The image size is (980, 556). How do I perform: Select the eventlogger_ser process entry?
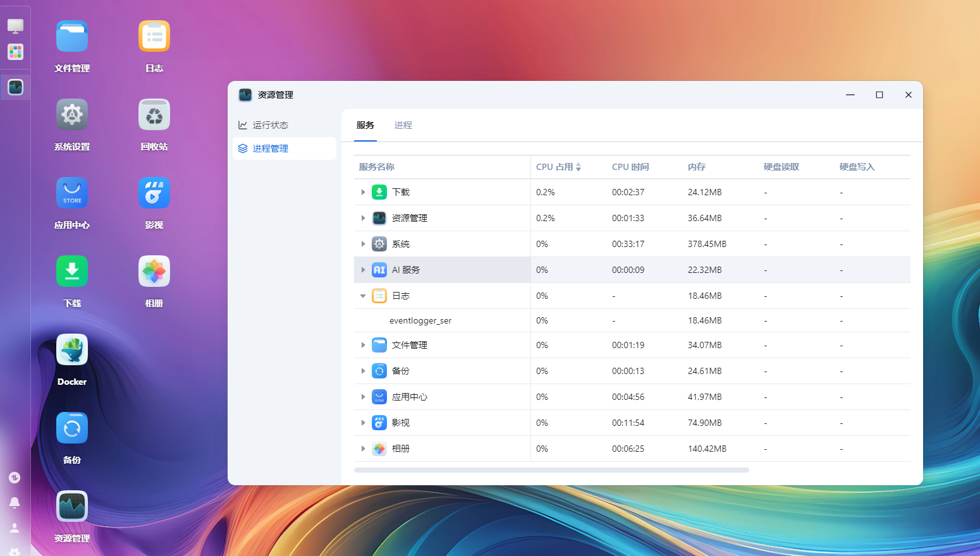click(420, 320)
